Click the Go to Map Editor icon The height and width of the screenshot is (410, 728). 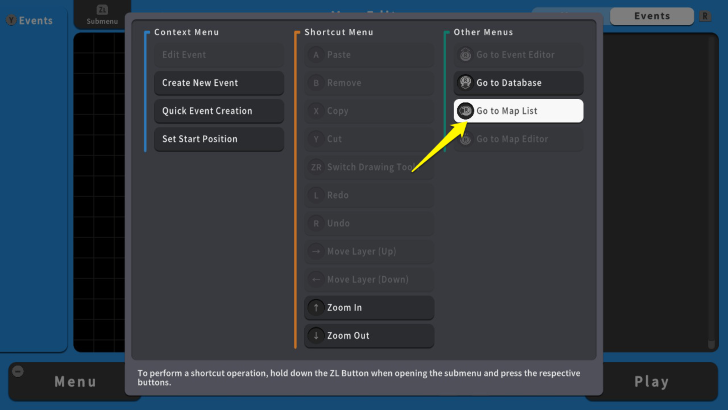pos(465,139)
